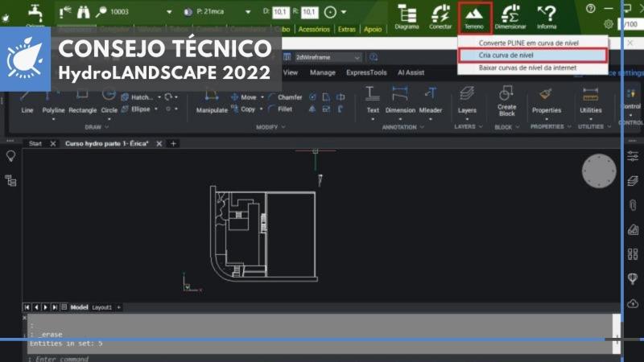644x362 pixels.
Task: Launch the Dimensionar sizing tool
Action: pos(510,17)
